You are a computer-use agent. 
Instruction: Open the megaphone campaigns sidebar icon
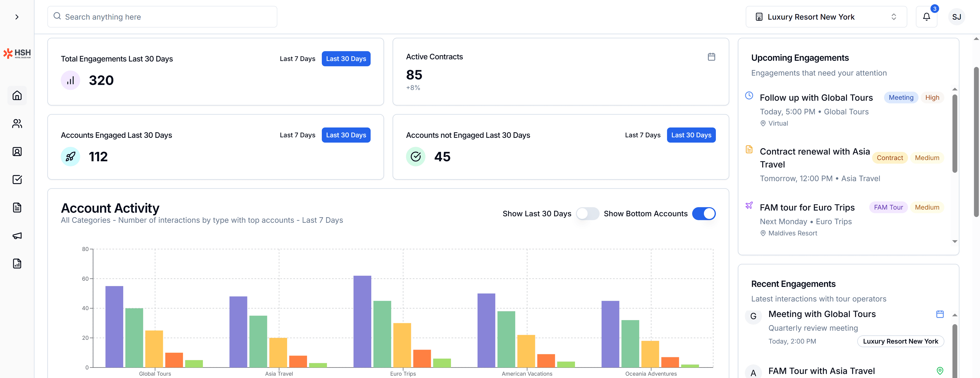pos(17,236)
